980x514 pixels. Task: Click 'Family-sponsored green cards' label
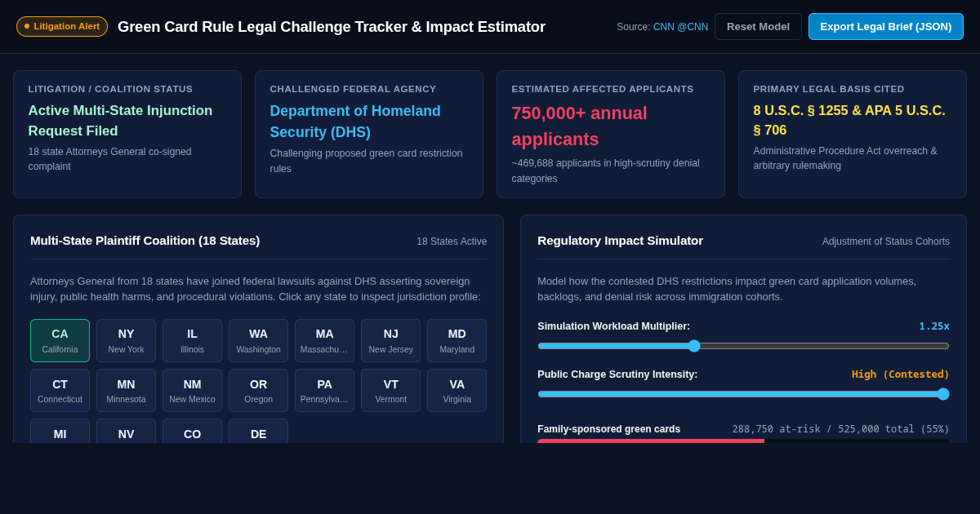(x=609, y=429)
